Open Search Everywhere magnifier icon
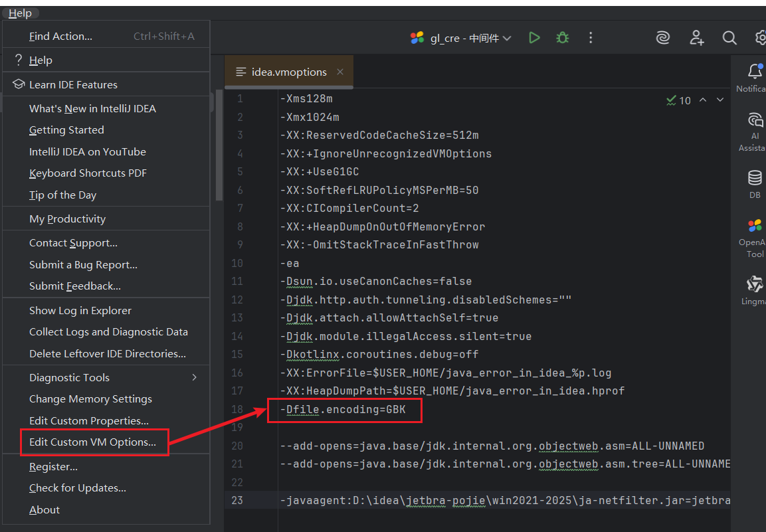Screen dimensions: 766x532 pyautogui.click(x=729, y=38)
